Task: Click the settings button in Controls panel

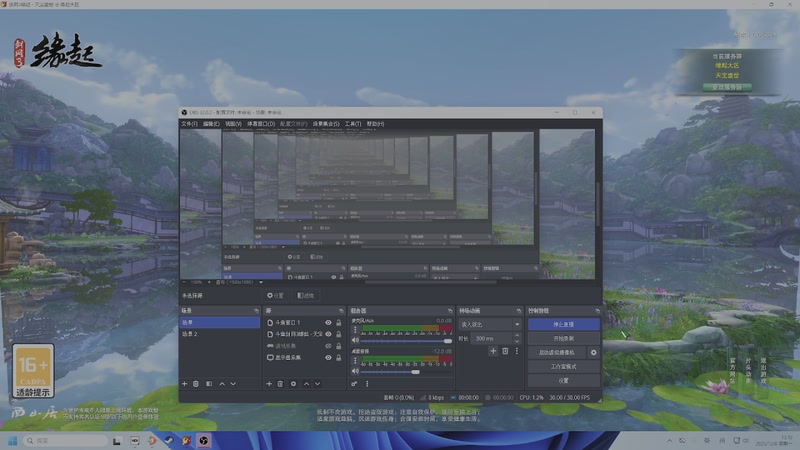Action: [563, 381]
